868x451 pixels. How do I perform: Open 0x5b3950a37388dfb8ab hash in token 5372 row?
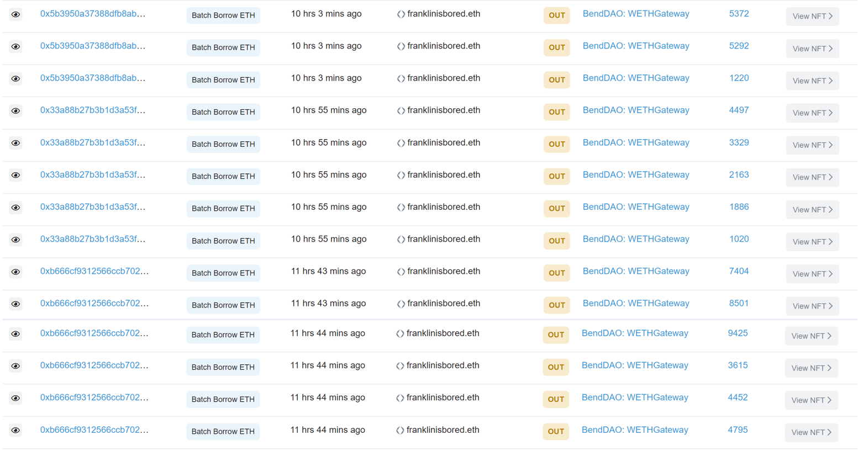pos(93,14)
